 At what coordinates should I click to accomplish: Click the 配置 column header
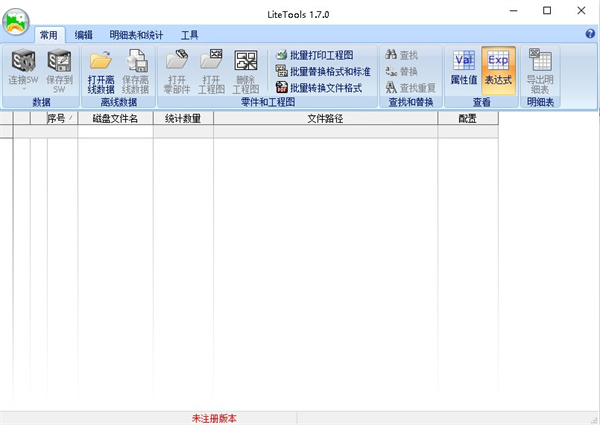tap(468, 118)
